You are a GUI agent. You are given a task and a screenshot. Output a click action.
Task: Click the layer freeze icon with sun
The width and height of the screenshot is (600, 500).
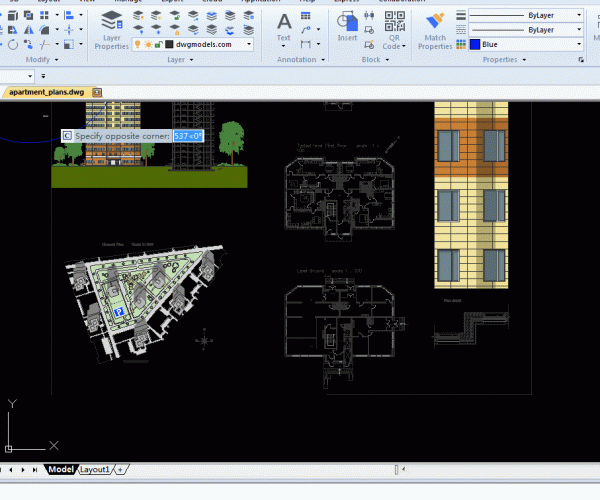[156, 15]
